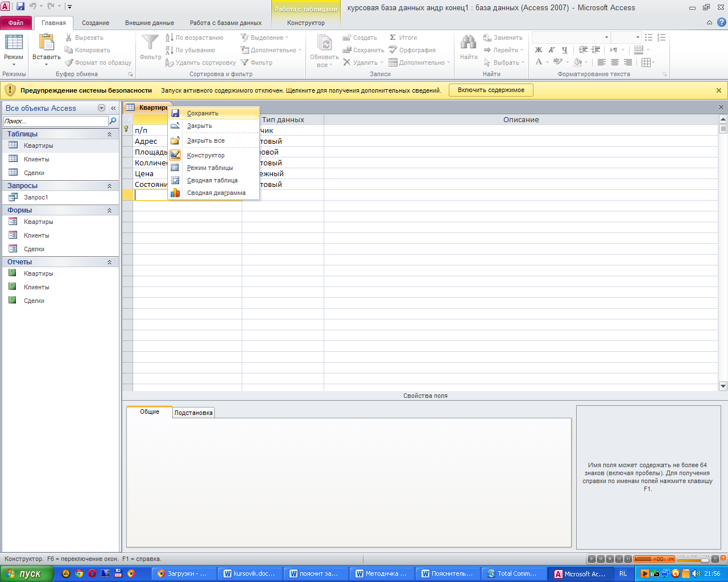
Task: Toggle bold Ж formatting
Action: 539,50
